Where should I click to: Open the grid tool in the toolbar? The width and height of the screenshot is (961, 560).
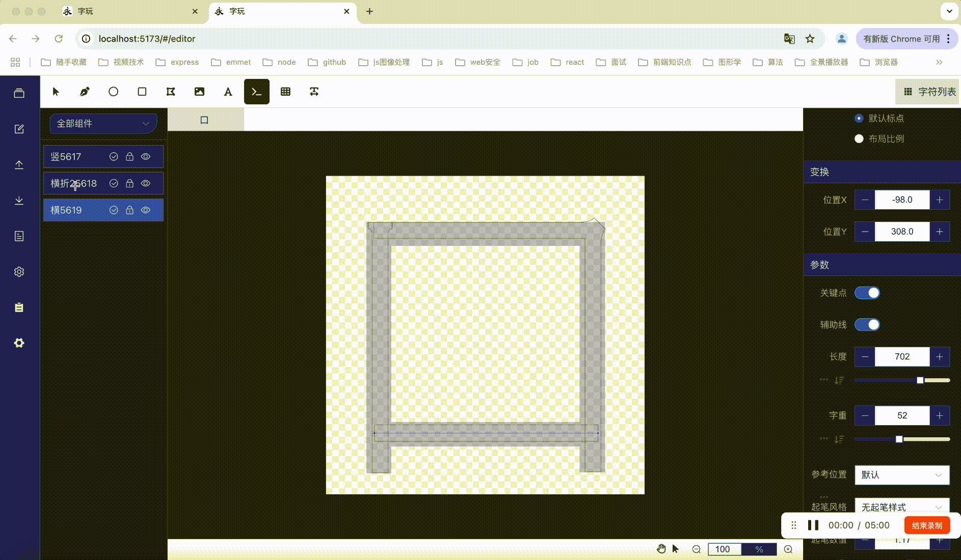(285, 92)
